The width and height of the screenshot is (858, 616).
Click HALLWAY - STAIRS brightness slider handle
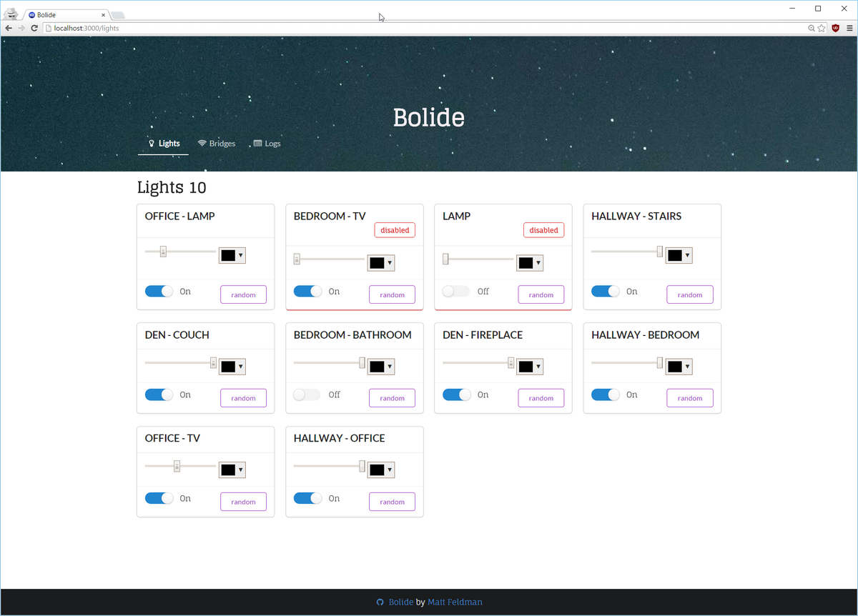(660, 252)
